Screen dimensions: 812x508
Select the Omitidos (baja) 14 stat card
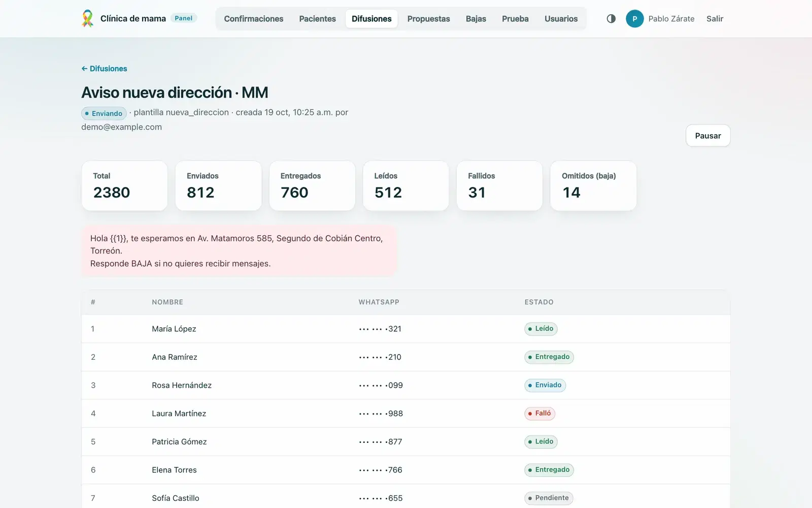(593, 186)
